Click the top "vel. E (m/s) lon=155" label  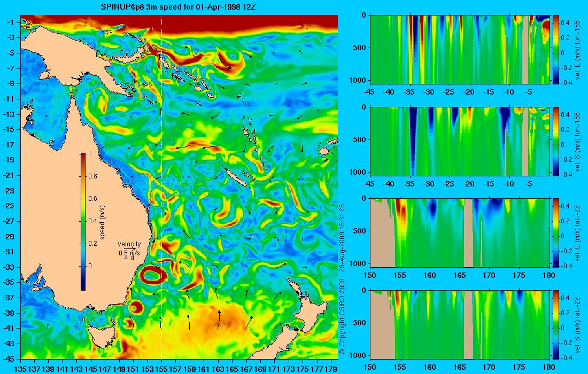(577, 50)
